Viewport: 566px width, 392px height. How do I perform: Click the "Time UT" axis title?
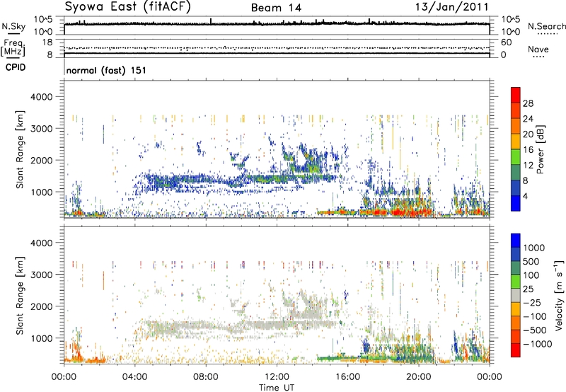pos(277,388)
